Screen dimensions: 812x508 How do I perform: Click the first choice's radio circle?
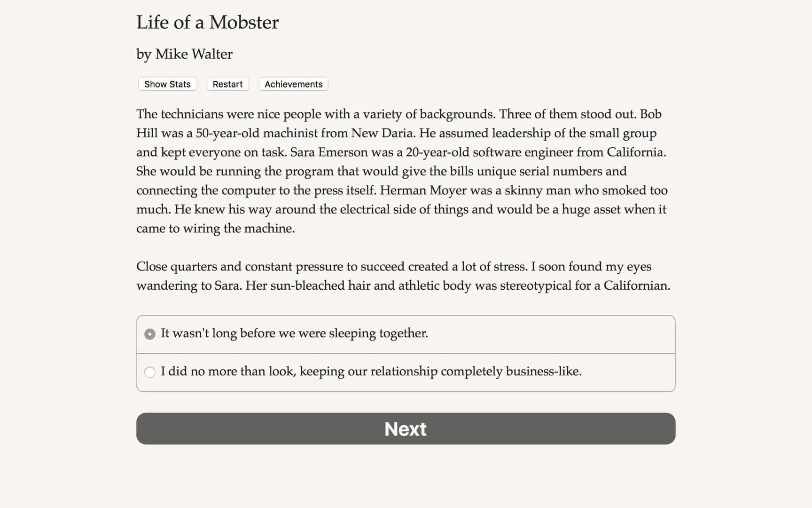pos(149,334)
